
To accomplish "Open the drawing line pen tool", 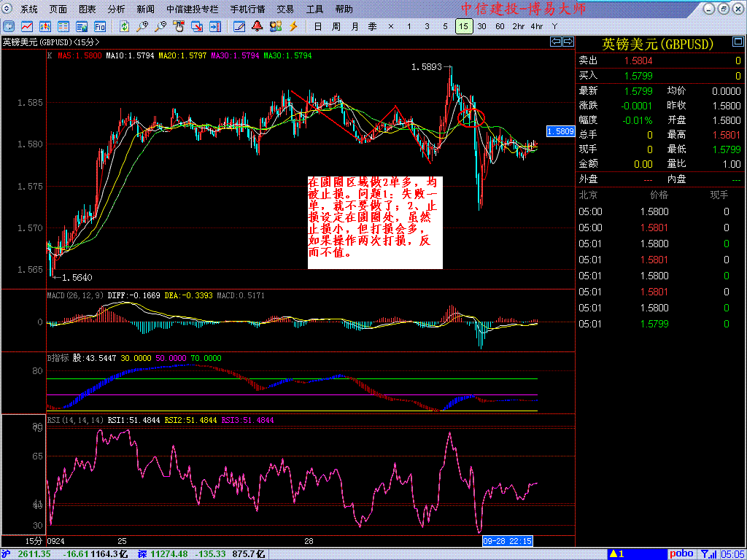I will click(239, 27).
